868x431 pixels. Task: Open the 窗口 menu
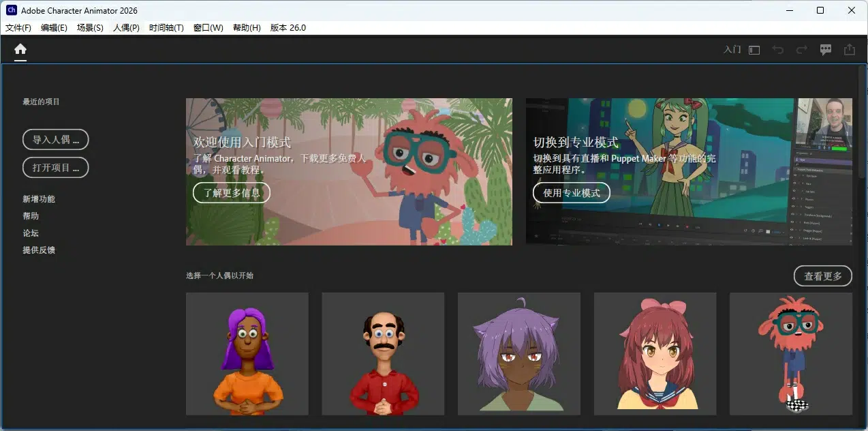click(x=208, y=27)
